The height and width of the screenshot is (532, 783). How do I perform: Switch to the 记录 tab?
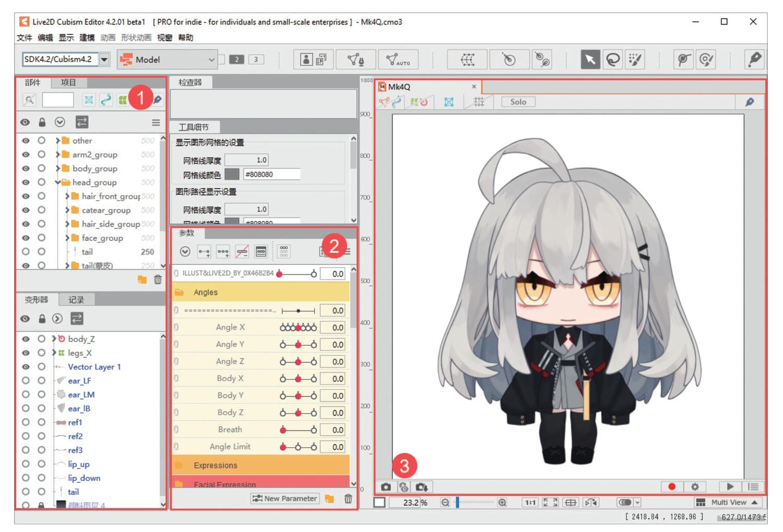click(76, 300)
